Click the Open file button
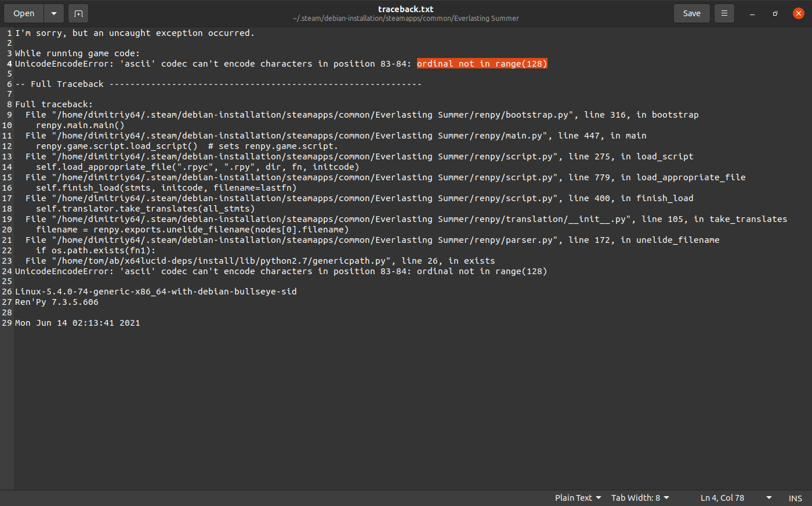The height and width of the screenshot is (506, 812). pos(24,13)
